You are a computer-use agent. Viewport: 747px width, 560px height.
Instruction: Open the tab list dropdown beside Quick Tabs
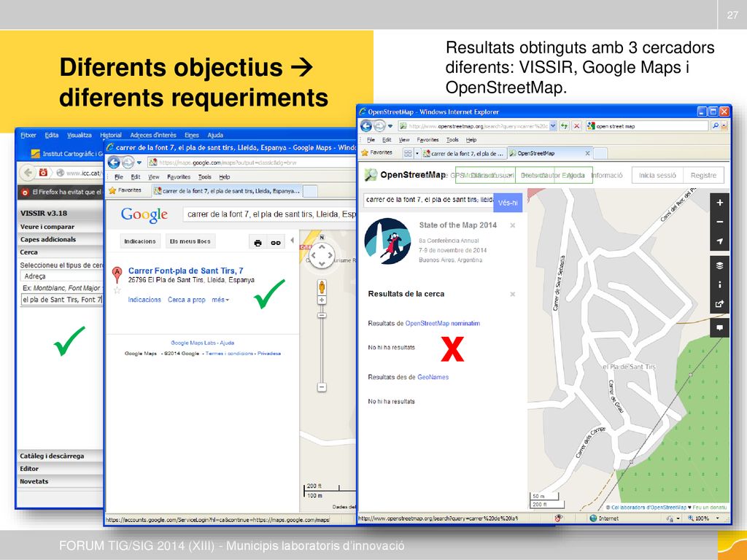(x=417, y=153)
